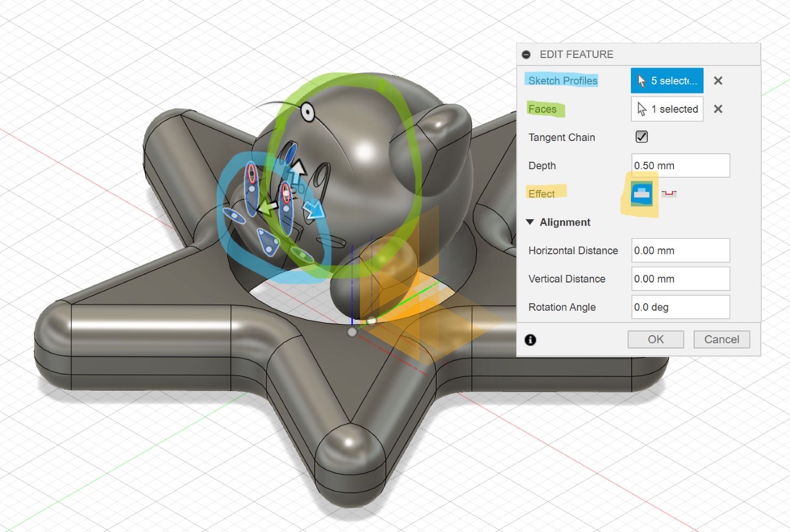Click the green arrow manipulator
This screenshot has width=790, height=532.
268,208
